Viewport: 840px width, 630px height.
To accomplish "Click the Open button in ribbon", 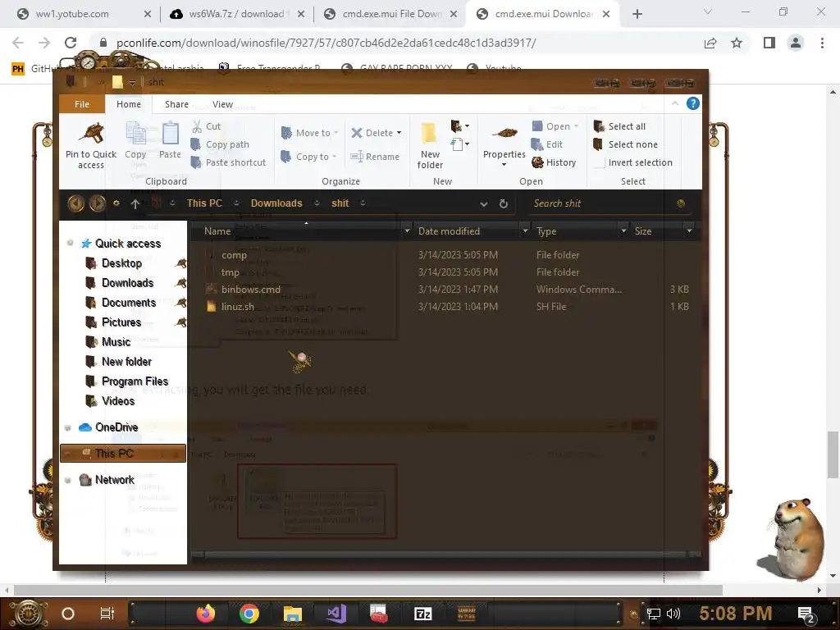I will click(555, 126).
